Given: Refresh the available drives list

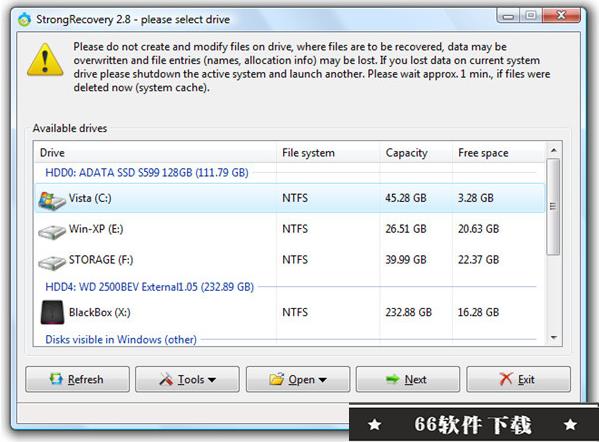Looking at the screenshot, I should (x=78, y=379).
